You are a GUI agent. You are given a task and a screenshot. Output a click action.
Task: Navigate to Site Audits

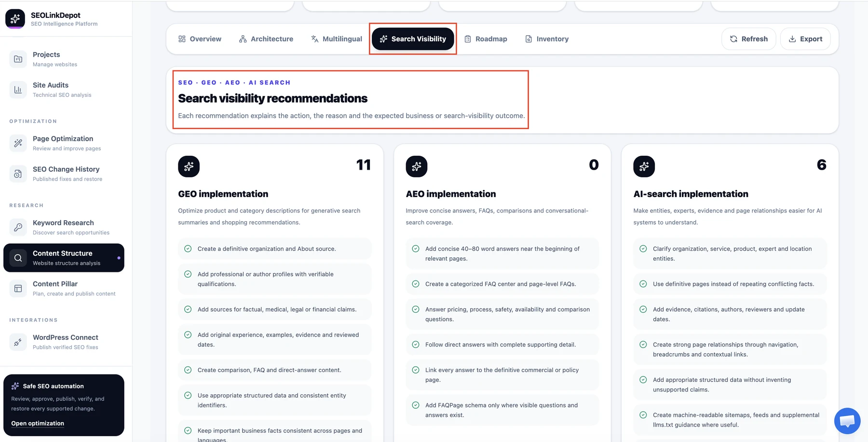(x=64, y=90)
